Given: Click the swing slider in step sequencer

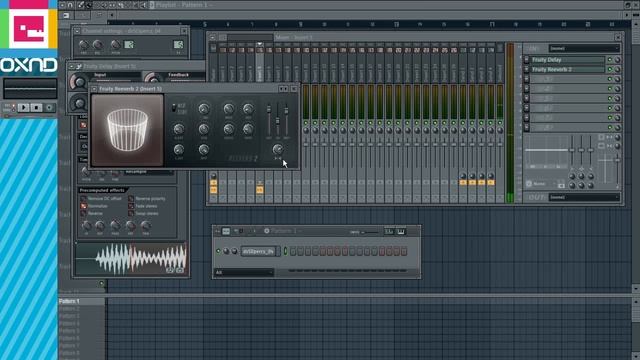Looking at the screenshot, I should coord(369,232).
